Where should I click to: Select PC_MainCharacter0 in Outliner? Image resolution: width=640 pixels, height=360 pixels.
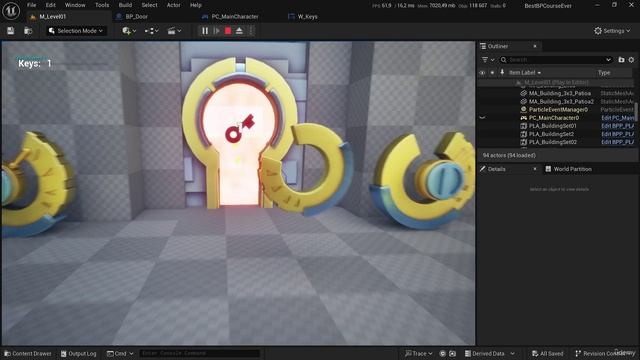coord(553,118)
